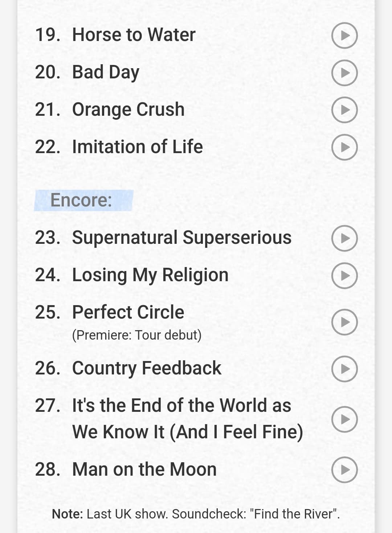This screenshot has height=533, width=392.
Task: Play Perfect Circle tour debut song
Action: pyautogui.click(x=344, y=322)
